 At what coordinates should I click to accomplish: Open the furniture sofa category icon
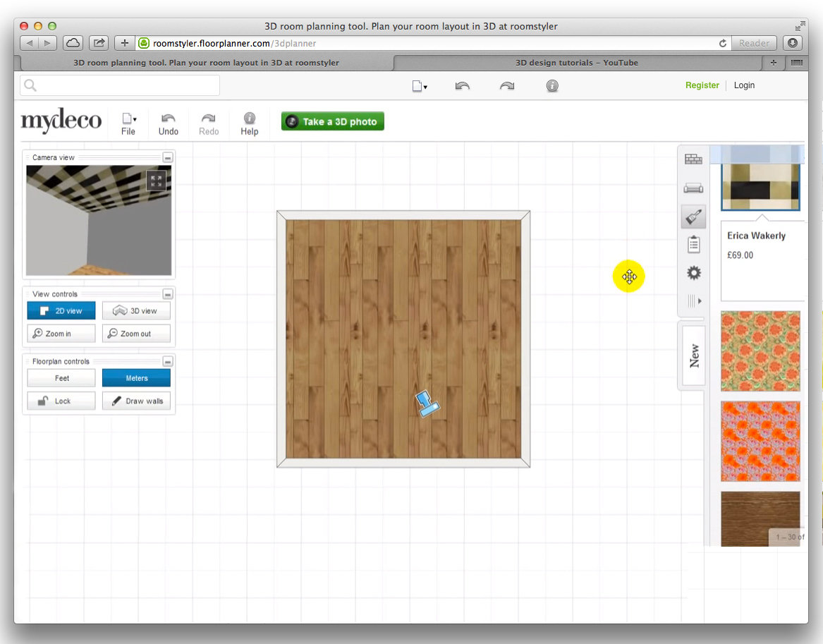coord(693,188)
